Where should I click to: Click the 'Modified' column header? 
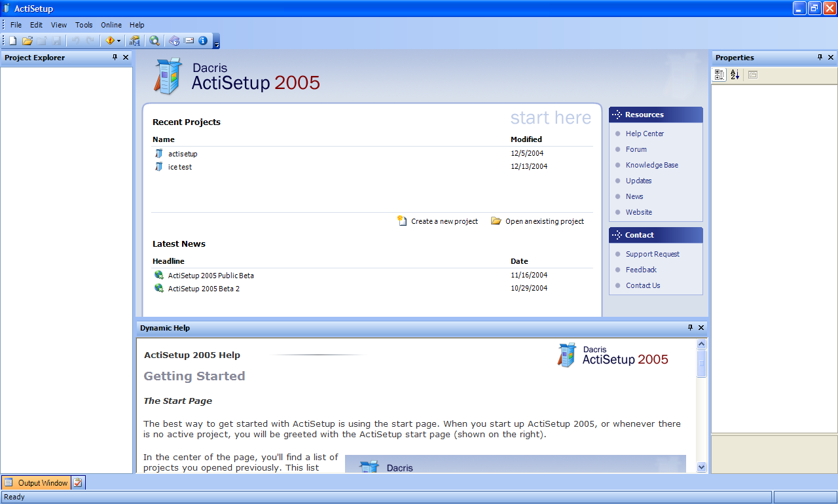(526, 139)
